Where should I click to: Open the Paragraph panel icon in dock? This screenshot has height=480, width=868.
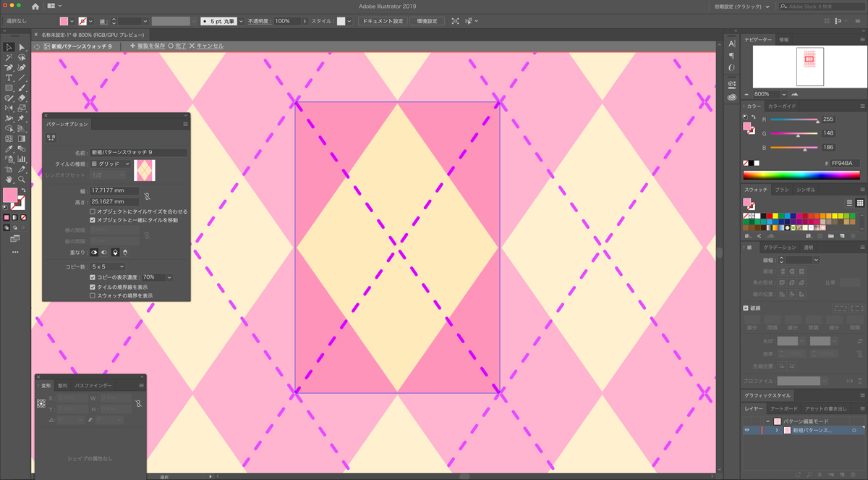click(732, 56)
